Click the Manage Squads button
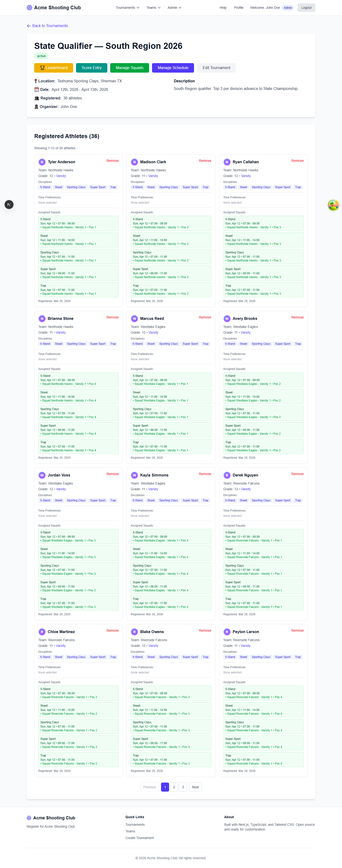The width and height of the screenshot is (342, 868). [x=129, y=68]
